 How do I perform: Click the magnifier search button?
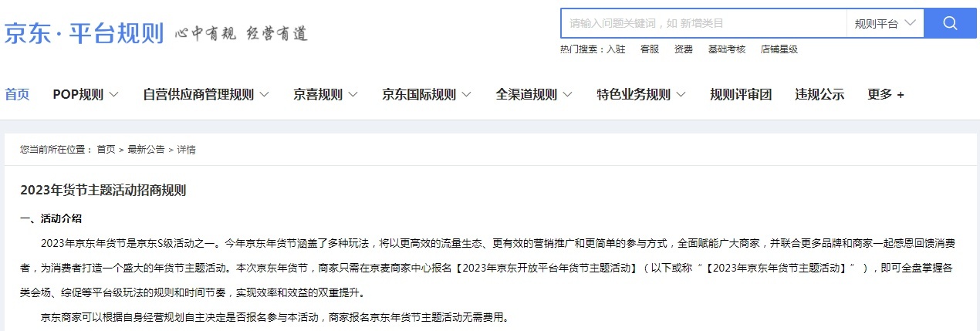click(x=950, y=23)
